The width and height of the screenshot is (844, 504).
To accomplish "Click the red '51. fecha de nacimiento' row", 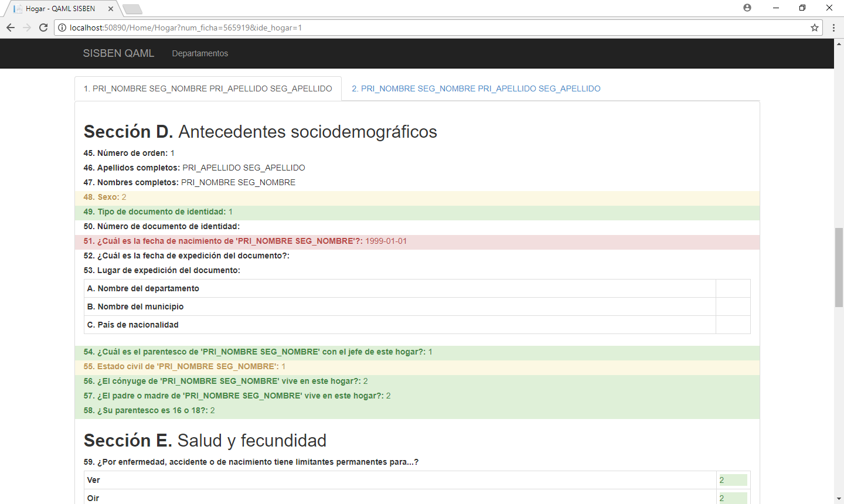I will point(417,241).
